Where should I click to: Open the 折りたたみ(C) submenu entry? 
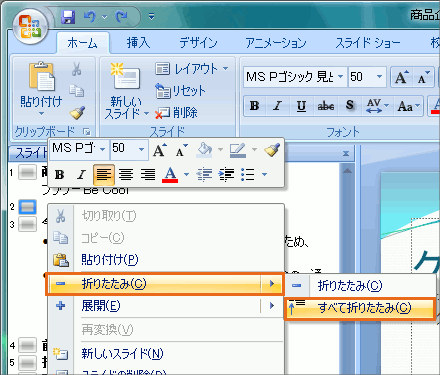(165, 284)
